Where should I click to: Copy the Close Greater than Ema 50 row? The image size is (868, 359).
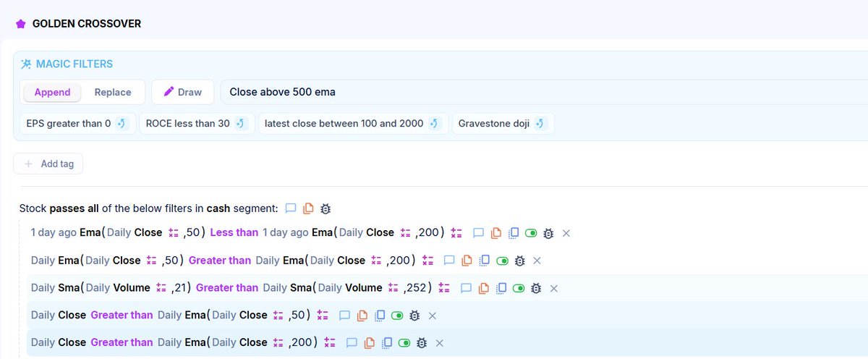362,316
